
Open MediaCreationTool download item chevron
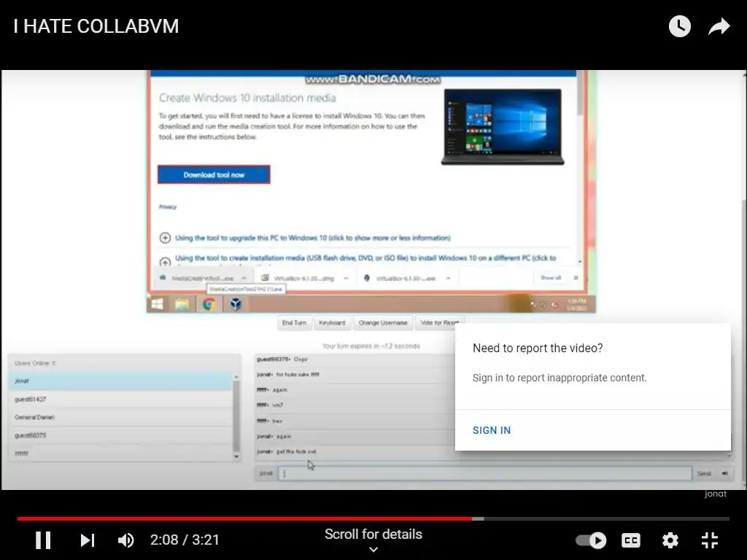(x=244, y=278)
